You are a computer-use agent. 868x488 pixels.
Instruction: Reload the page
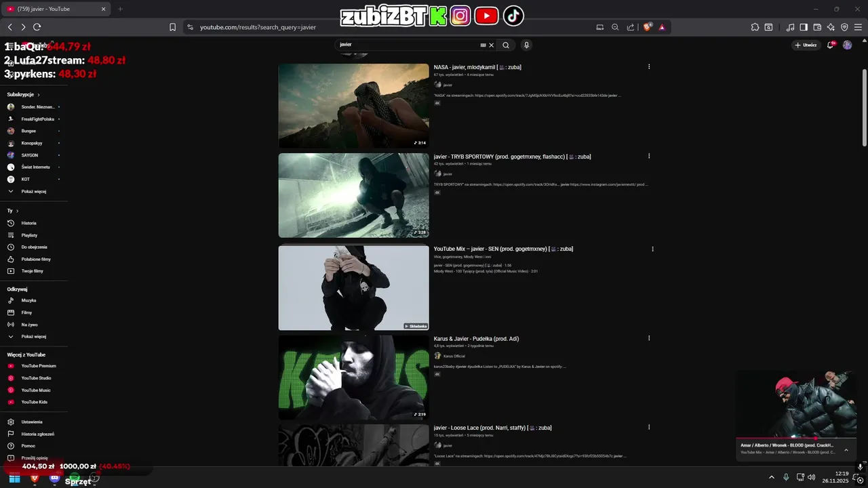37,27
